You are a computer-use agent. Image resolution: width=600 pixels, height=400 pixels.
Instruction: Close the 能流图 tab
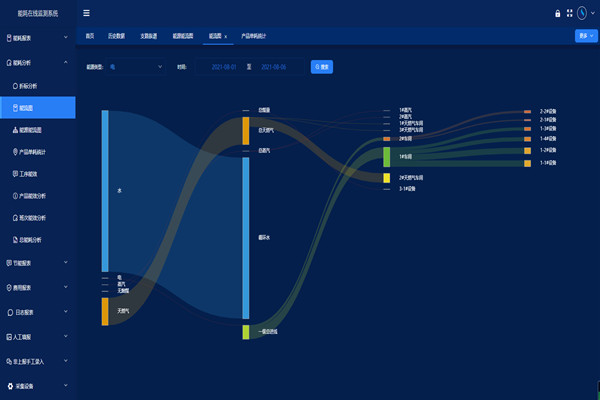click(x=226, y=36)
